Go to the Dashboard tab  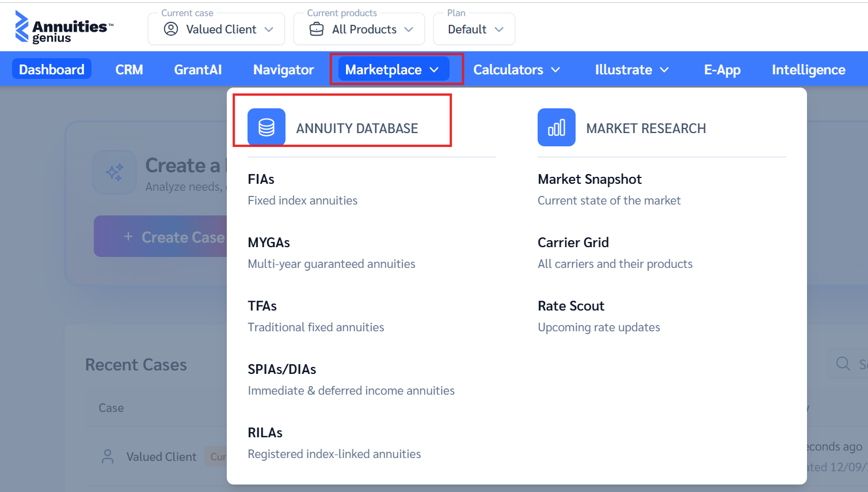52,70
